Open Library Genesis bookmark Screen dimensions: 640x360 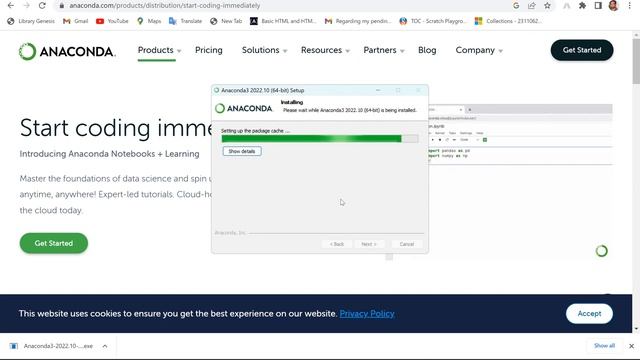(x=31, y=21)
